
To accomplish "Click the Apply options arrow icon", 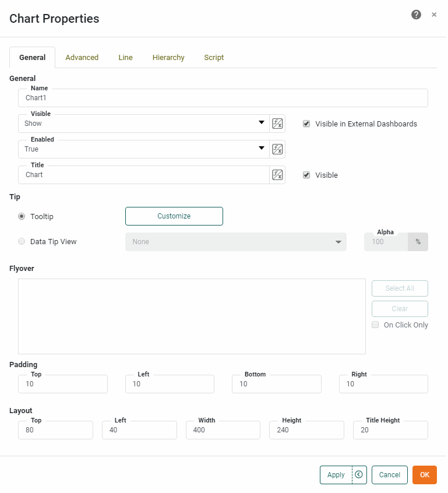I will click(359, 474).
